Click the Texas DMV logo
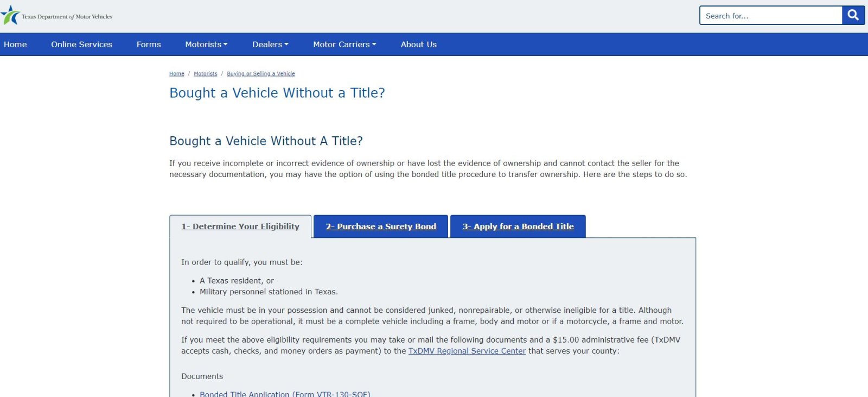The image size is (868, 397). [57, 16]
